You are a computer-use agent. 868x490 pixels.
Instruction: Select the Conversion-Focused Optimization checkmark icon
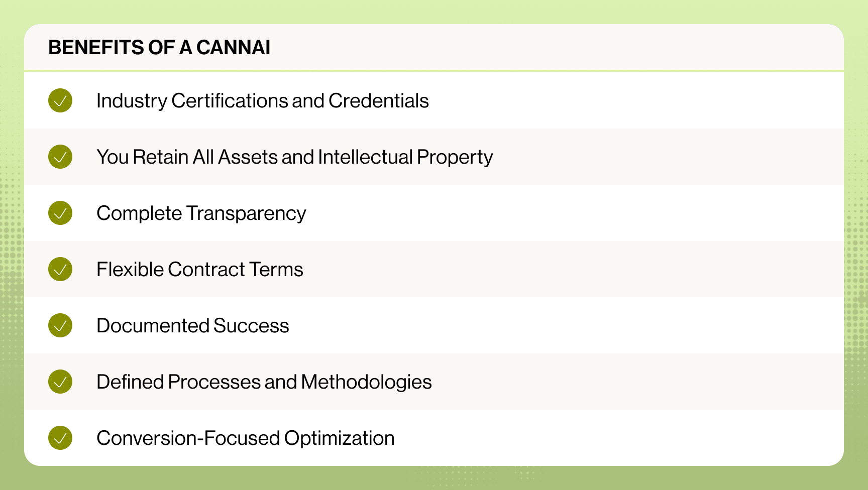[x=60, y=438]
